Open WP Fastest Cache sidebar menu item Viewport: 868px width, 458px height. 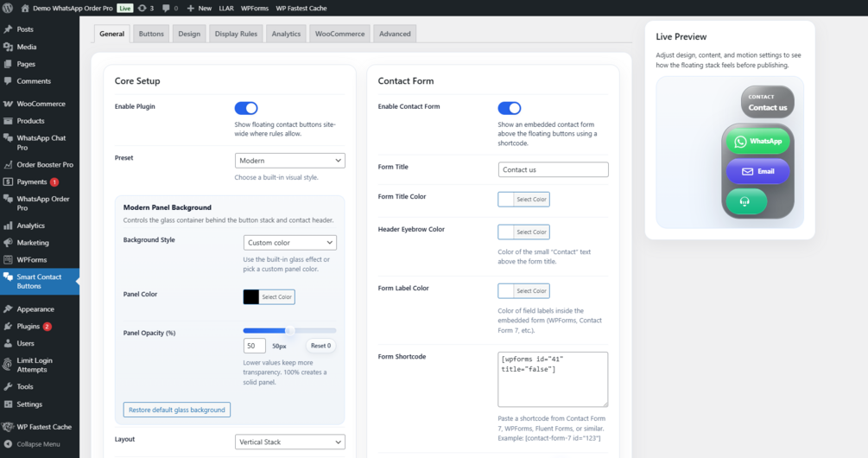click(40, 427)
